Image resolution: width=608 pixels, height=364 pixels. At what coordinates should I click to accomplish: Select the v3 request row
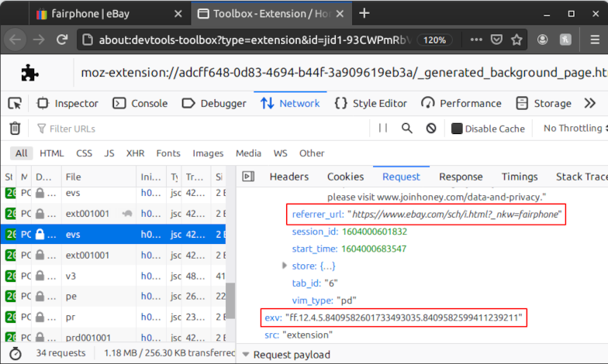(113, 276)
